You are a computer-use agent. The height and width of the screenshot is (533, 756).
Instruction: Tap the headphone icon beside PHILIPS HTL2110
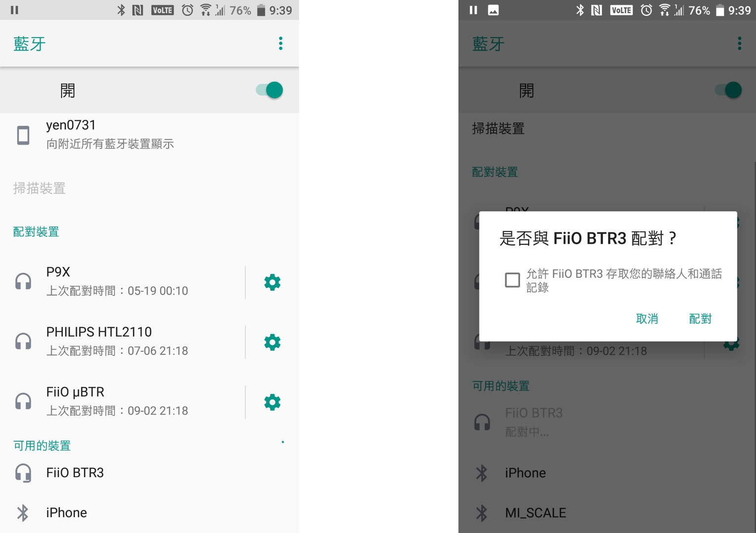pos(23,342)
